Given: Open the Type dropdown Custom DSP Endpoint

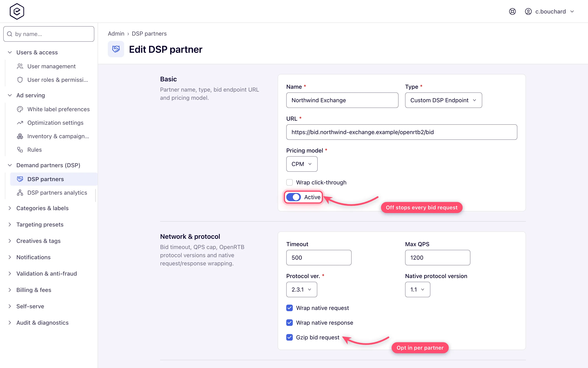Looking at the screenshot, I should pos(443,100).
